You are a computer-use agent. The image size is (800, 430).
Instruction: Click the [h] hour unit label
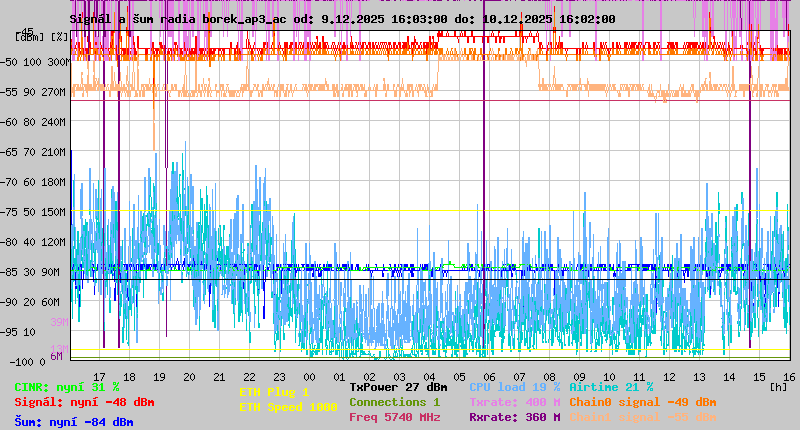778,387
